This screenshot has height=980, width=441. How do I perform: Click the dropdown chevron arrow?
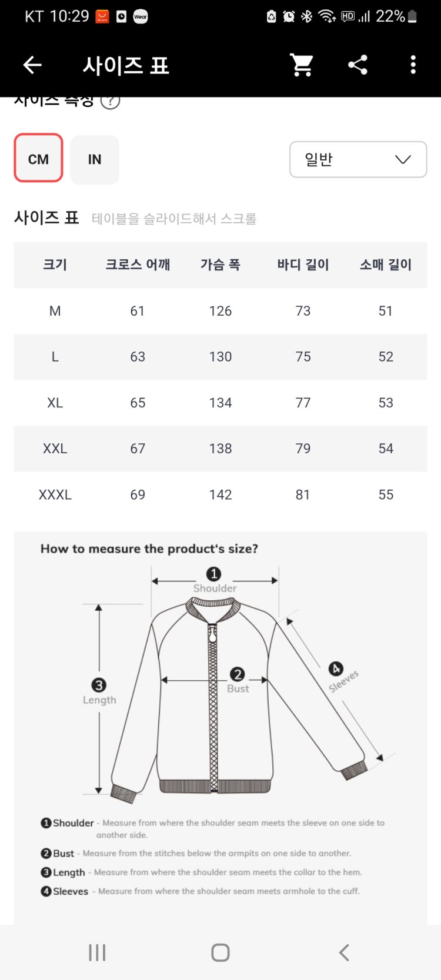pos(403,159)
